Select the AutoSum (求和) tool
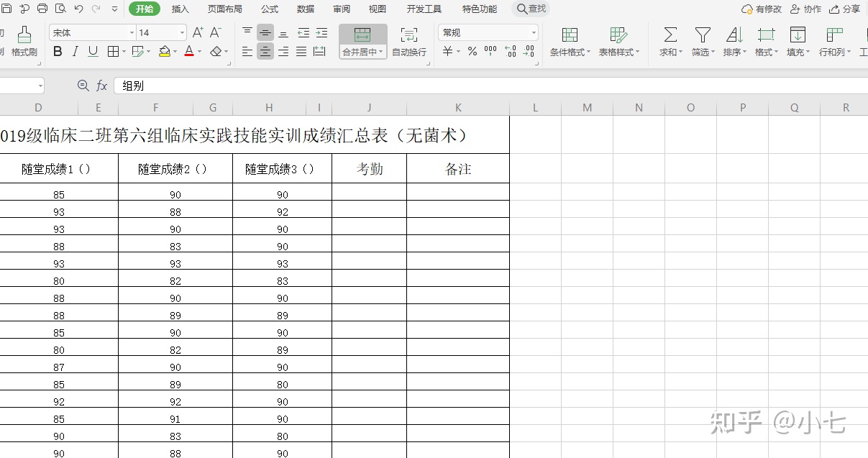 point(667,42)
